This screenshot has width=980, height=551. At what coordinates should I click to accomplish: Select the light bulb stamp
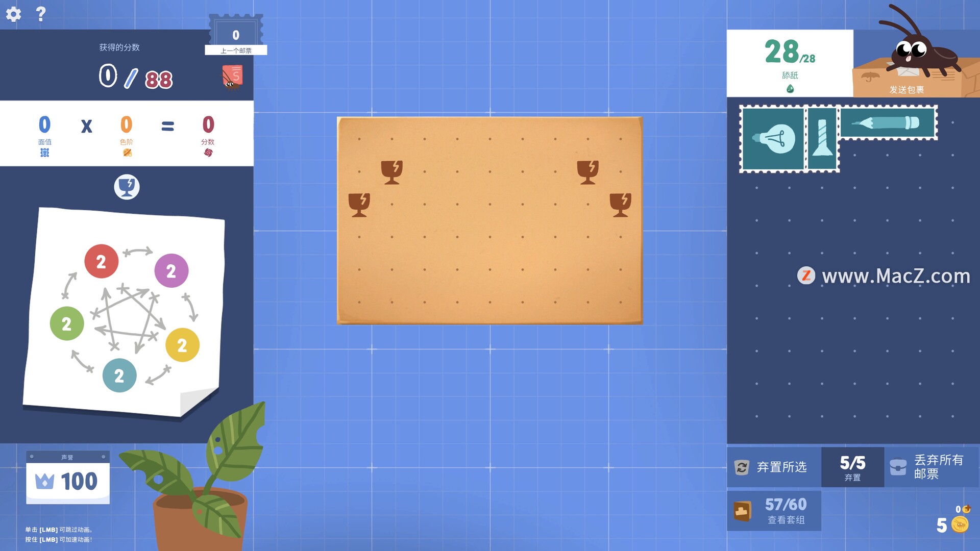(773, 139)
